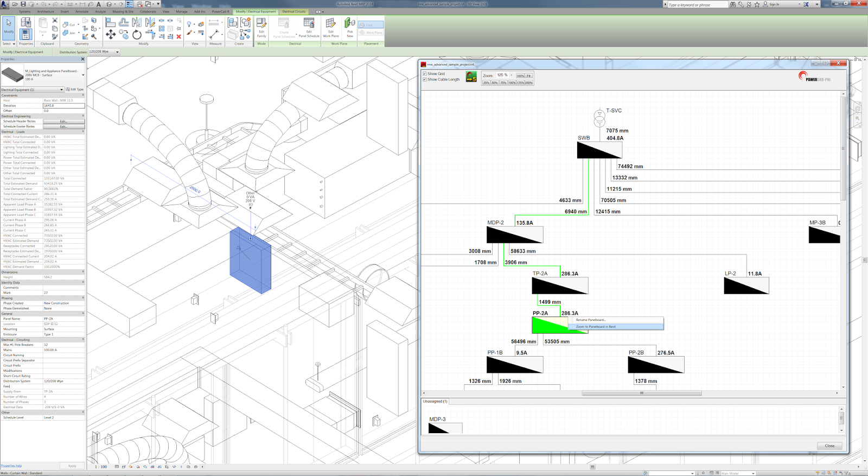Click the Properties help link
868x476 pixels.
point(11,466)
